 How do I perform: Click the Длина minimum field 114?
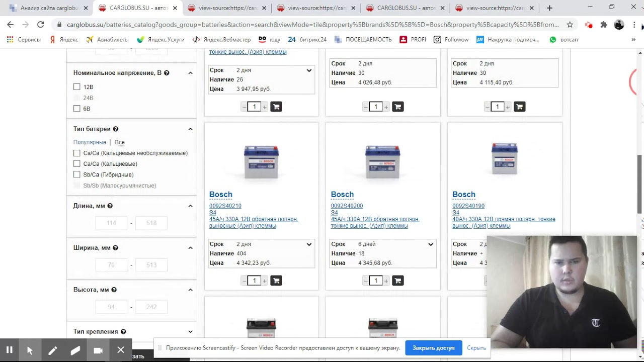(x=111, y=223)
